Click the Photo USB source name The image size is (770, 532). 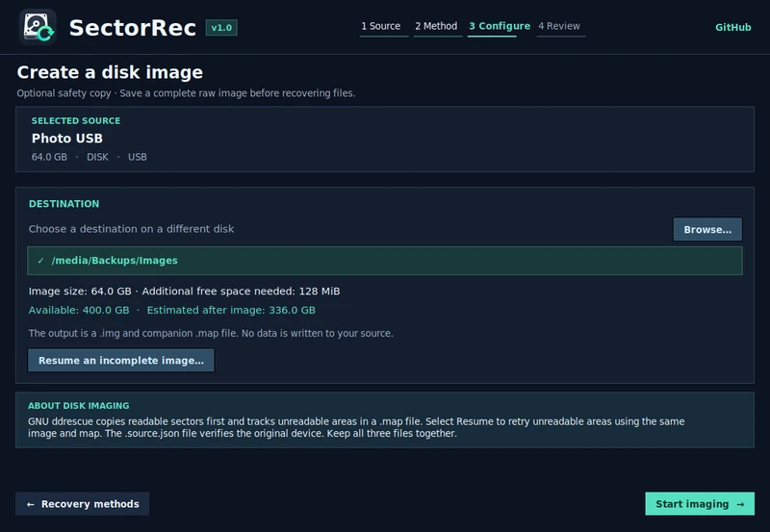(67, 139)
